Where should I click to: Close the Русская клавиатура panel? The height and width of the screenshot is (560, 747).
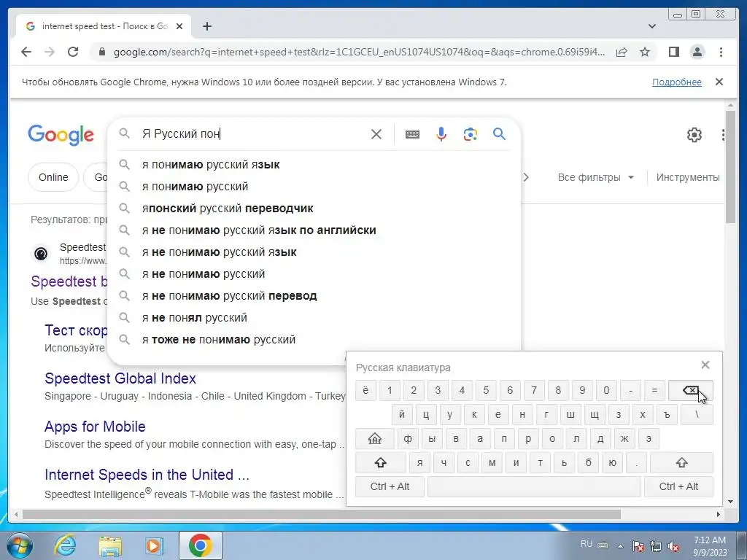click(705, 365)
